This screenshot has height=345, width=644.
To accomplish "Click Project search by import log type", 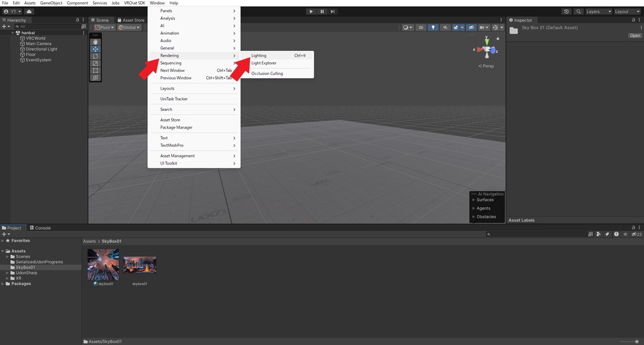I will pyautogui.click(x=616, y=234).
